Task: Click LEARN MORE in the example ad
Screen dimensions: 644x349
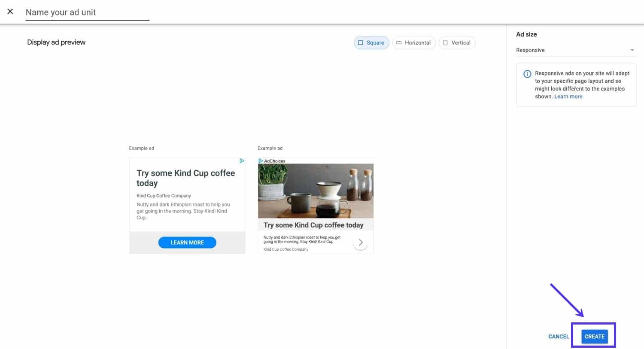Action: click(187, 242)
